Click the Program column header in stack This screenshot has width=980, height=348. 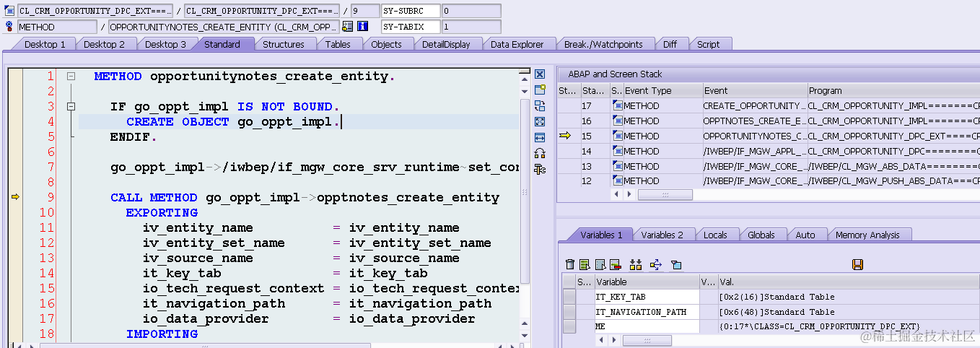coord(893,90)
